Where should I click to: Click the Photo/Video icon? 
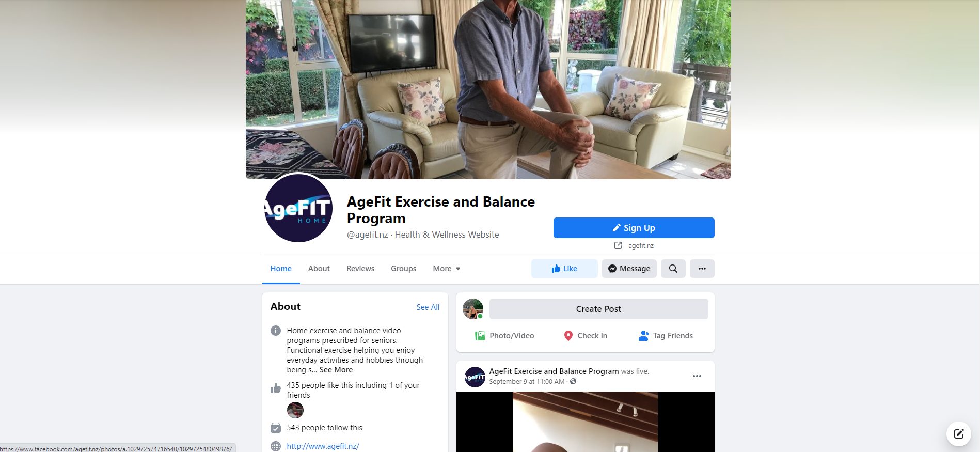[480, 336]
